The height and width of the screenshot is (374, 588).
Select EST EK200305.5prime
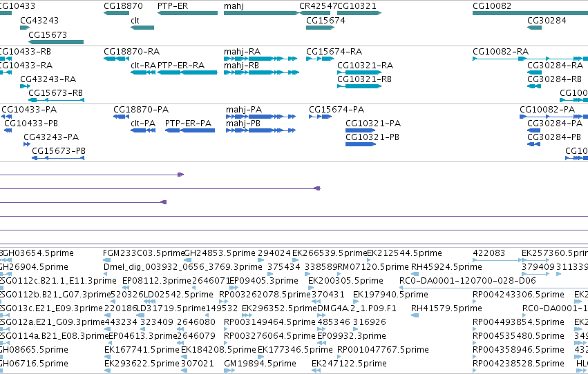point(311,288)
